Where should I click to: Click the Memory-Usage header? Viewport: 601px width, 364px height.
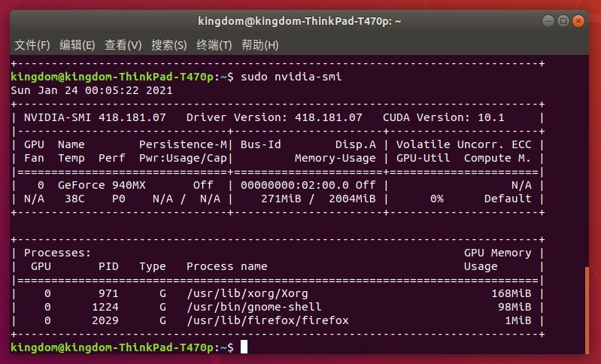335,158
